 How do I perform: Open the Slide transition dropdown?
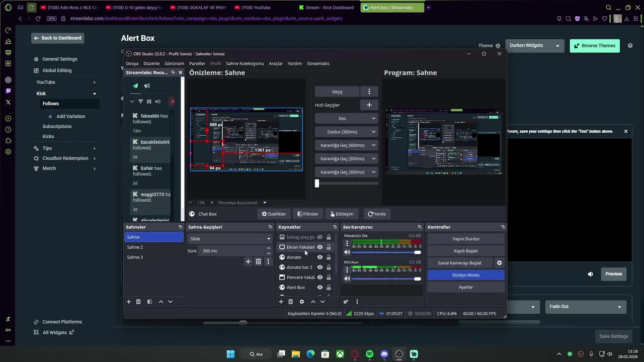230,239
